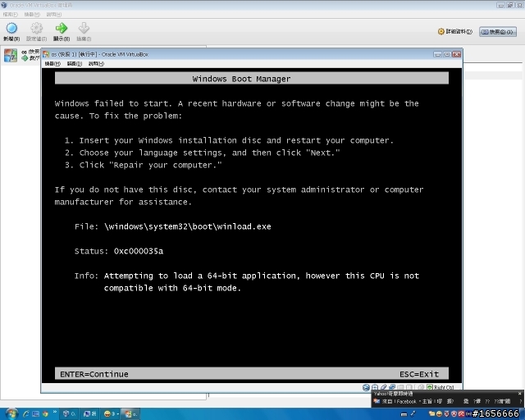This screenshot has width=525, height=420.
Task: Click the Details button in VirtualBox Manager
Action: (x=454, y=31)
